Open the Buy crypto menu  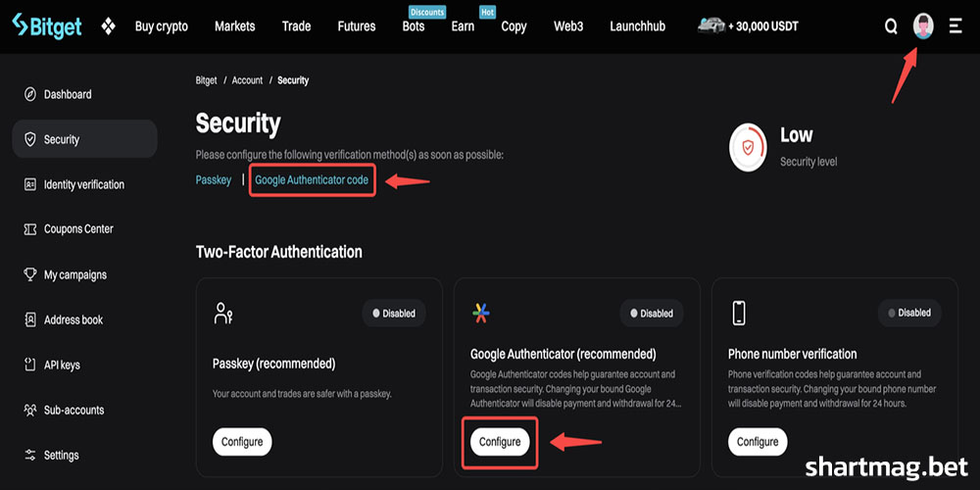(x=162, y=26)
